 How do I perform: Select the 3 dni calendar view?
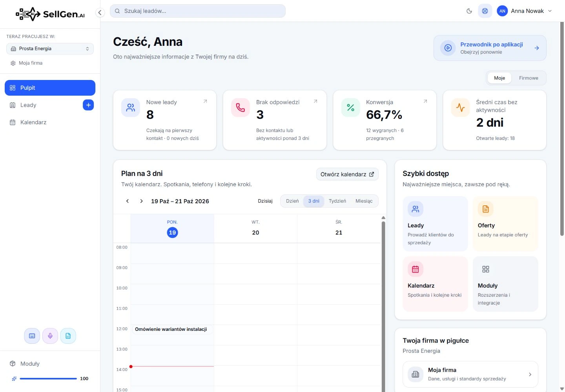314,201
